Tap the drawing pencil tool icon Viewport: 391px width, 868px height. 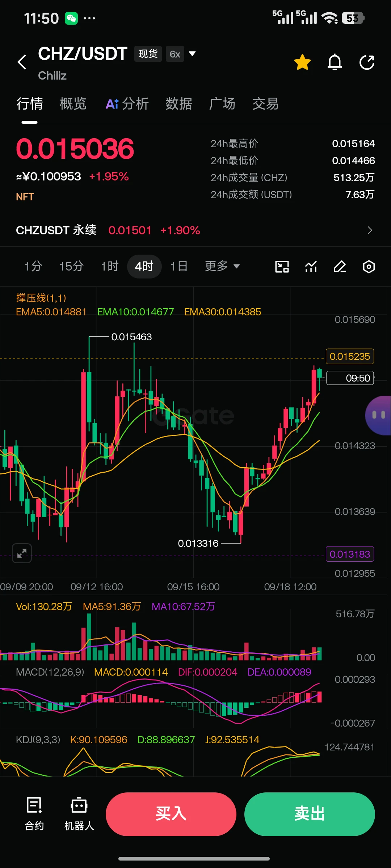pyautogui.click(x=340, y=267)
